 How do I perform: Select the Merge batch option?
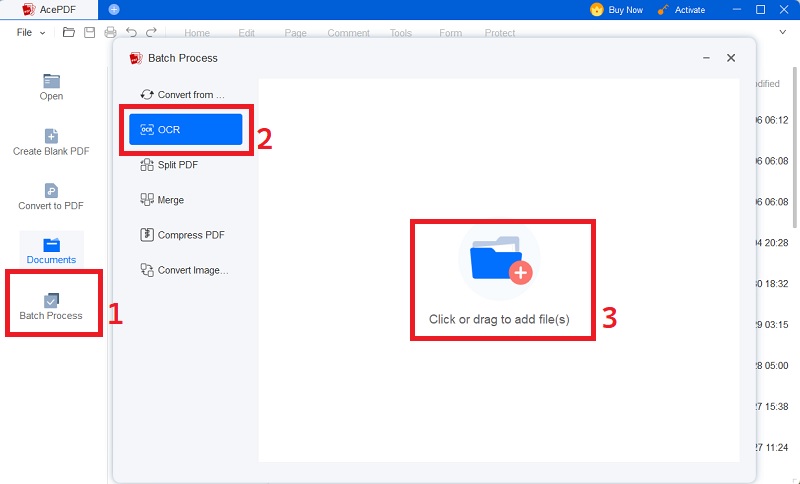pyautogui.click(x=162, y=200)
